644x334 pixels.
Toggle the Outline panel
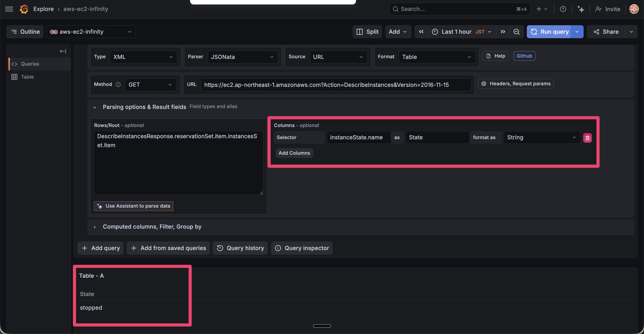[25, 32]
